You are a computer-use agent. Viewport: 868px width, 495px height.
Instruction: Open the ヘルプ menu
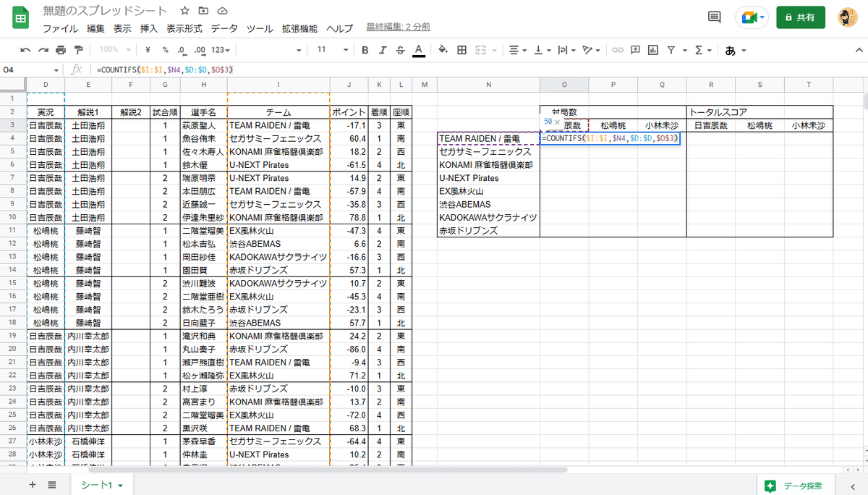[339, 29]
